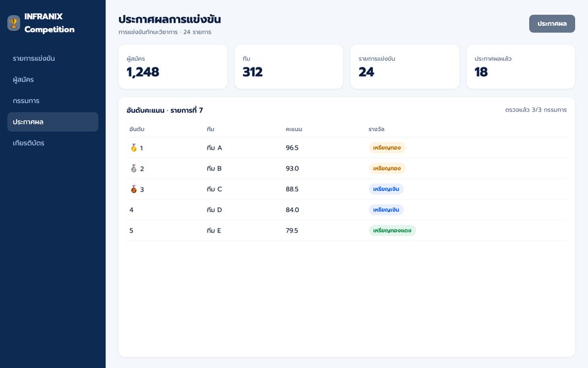Screen dimensions: 588x368
Task: Click the ทีม A name cell
Action: click(x=214, y=148)
